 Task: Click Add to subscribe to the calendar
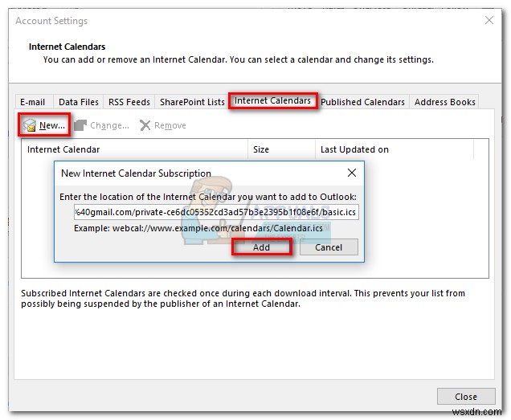[x=261, y=247]
